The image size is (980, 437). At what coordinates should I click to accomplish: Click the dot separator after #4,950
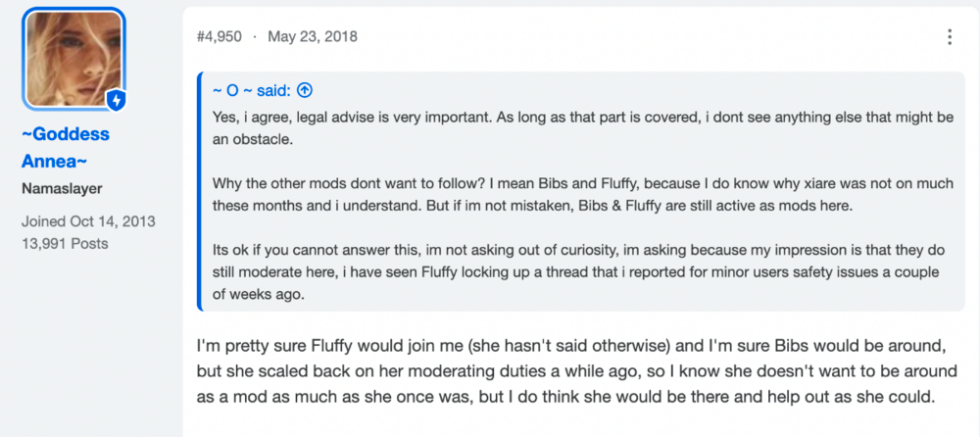tap(255, 37)
